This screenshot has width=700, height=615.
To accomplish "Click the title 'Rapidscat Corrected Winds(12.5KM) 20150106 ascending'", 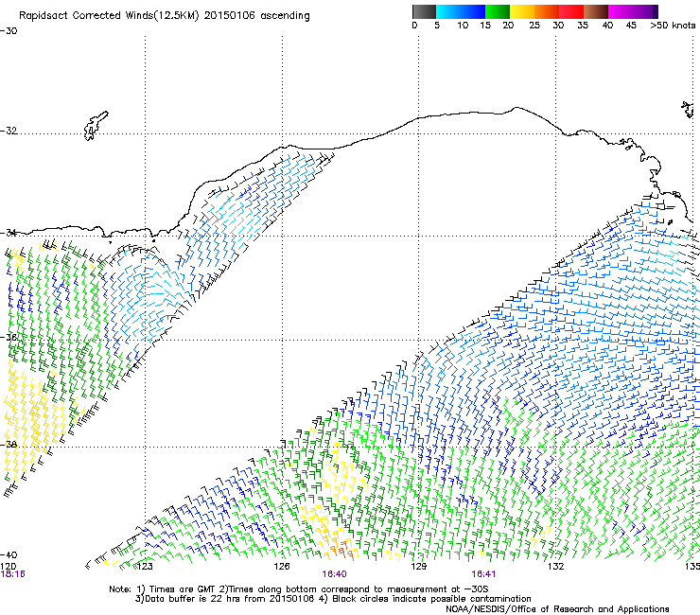I will click(165, 16).
